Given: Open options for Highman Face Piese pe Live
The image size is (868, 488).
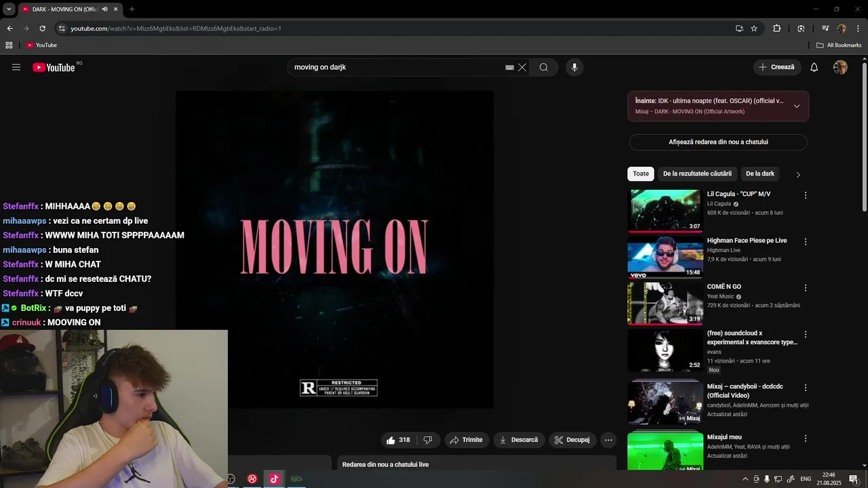Looking at the screenshot, I should pyautogui.click(x=806, y=241).
